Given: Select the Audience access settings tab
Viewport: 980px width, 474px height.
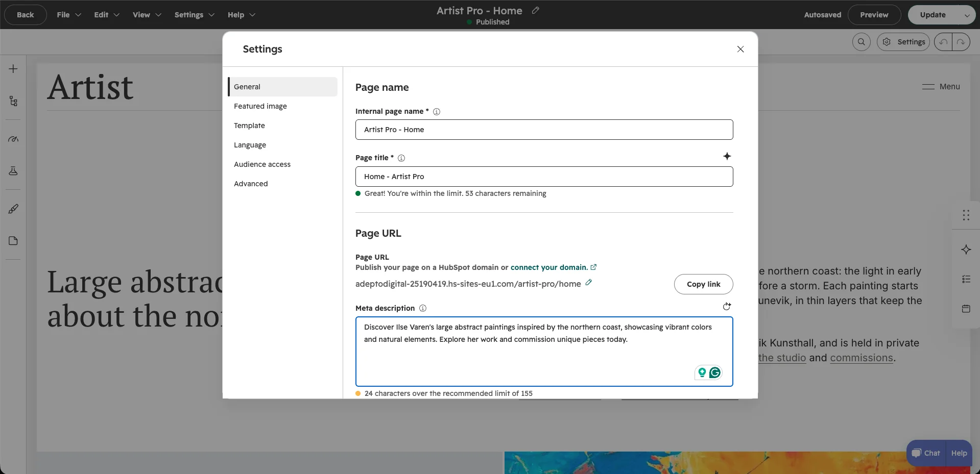Looking at the screenshot, I should (282, 164).
